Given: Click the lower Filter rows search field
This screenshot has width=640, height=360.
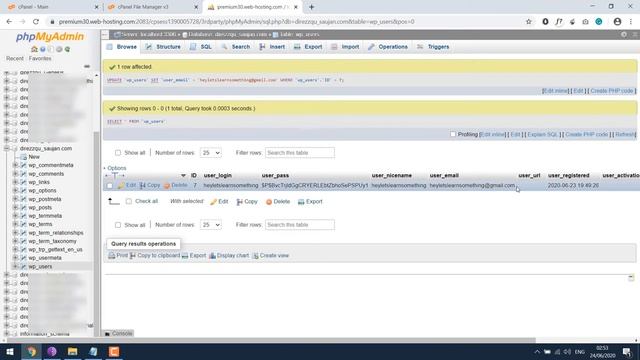Looking at the screenshot, I should click(x=300, y=225).
